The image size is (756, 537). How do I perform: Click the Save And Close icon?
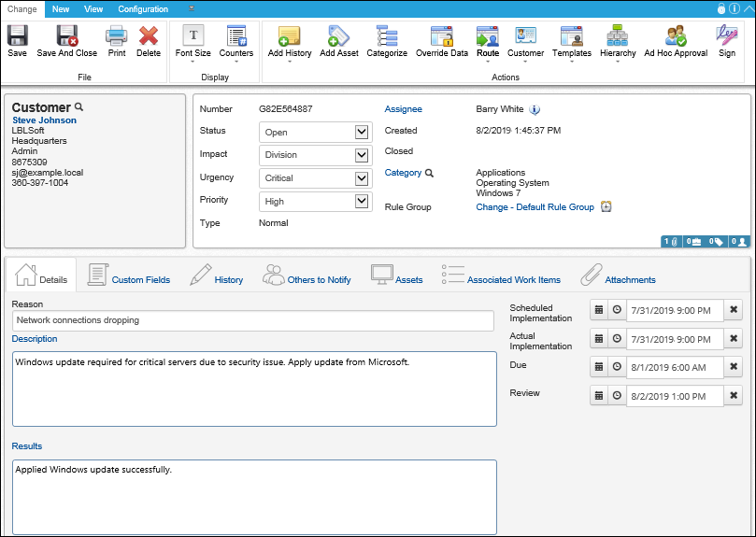[67, 36]
